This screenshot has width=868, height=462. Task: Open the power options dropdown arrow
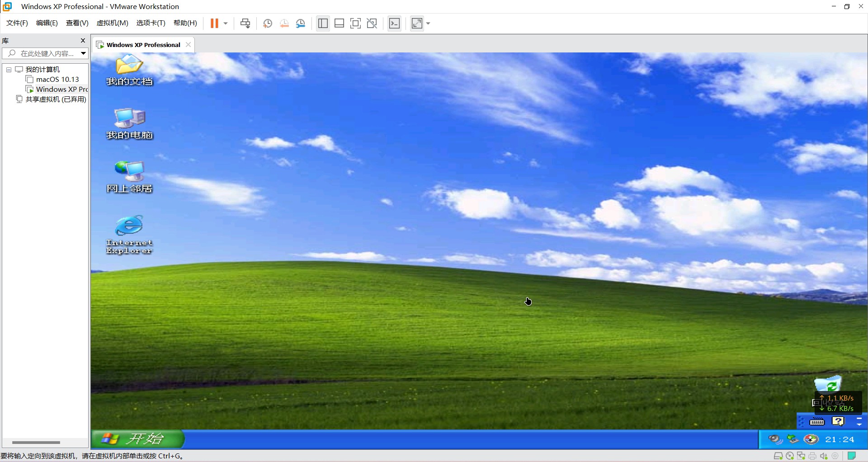click(226, 24)
